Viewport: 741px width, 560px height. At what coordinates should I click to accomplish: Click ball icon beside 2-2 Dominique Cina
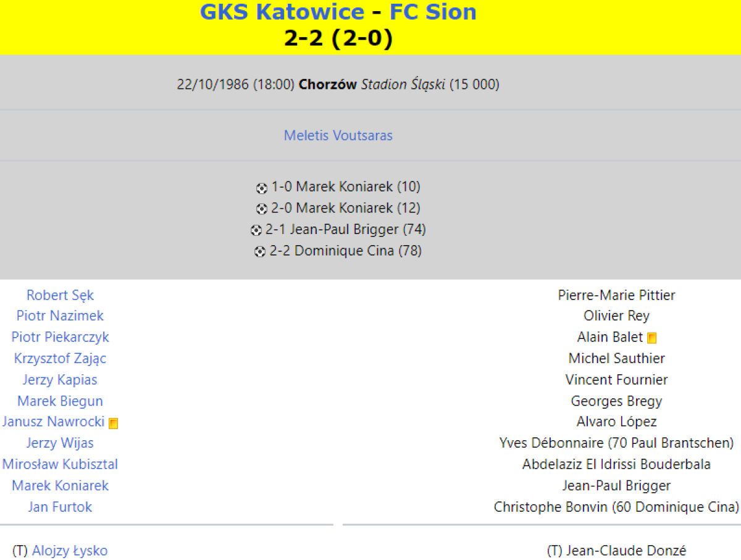point(260,251)
